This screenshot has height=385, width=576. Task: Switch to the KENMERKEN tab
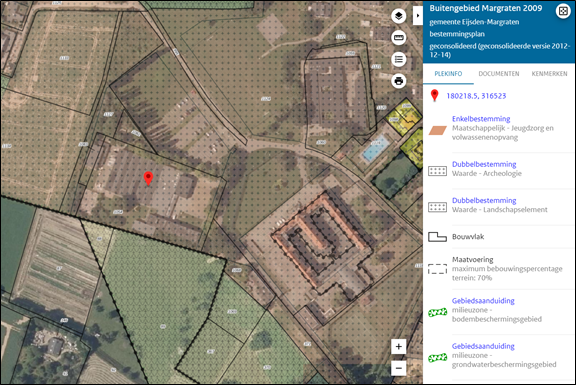[x=550, y=74]
